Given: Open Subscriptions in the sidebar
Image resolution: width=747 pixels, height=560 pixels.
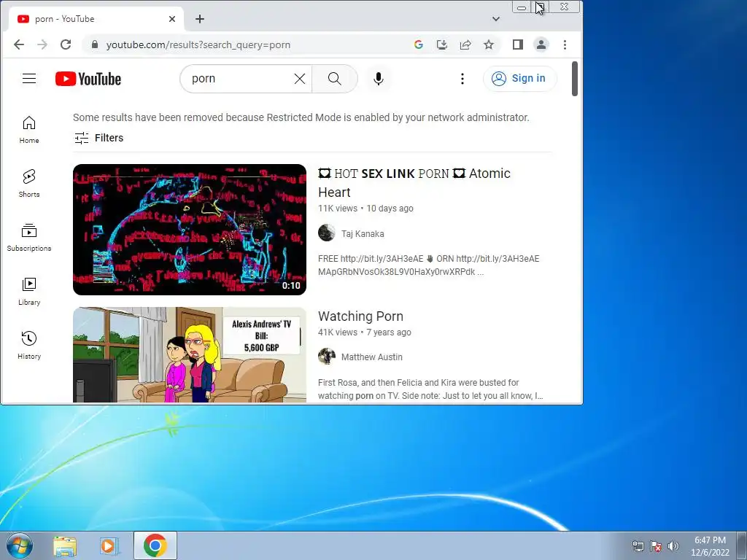Looking at the screenshot, I should (29, 237).
